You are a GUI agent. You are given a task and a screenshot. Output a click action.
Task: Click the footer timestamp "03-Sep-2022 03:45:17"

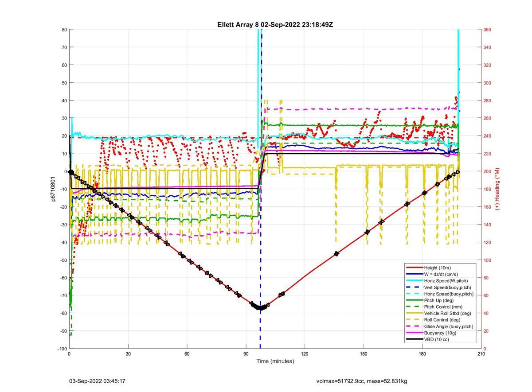pos(97,381)
